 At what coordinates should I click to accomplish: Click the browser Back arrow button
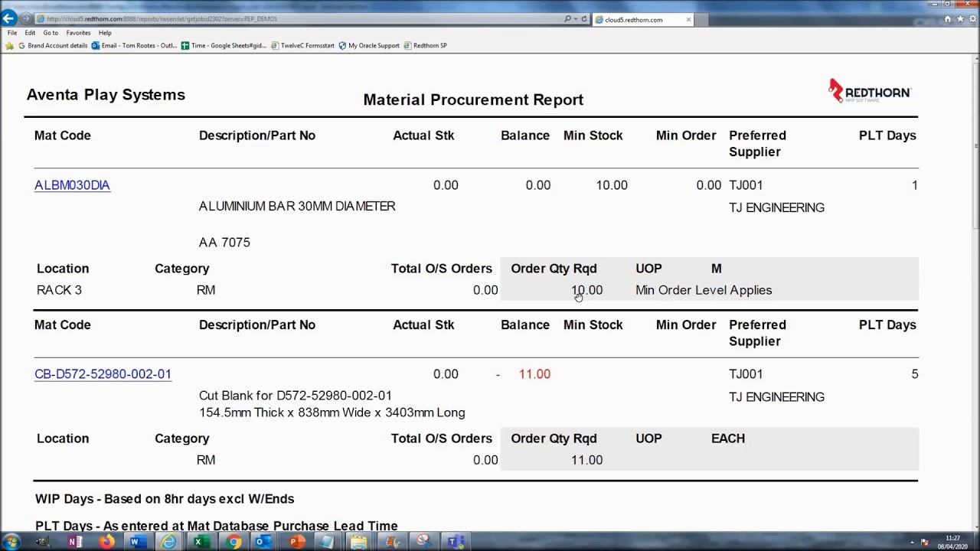[x=9, y=18]
